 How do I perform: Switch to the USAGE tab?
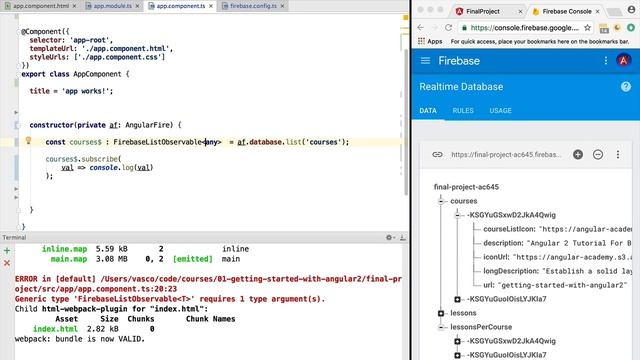pos(500,111)
